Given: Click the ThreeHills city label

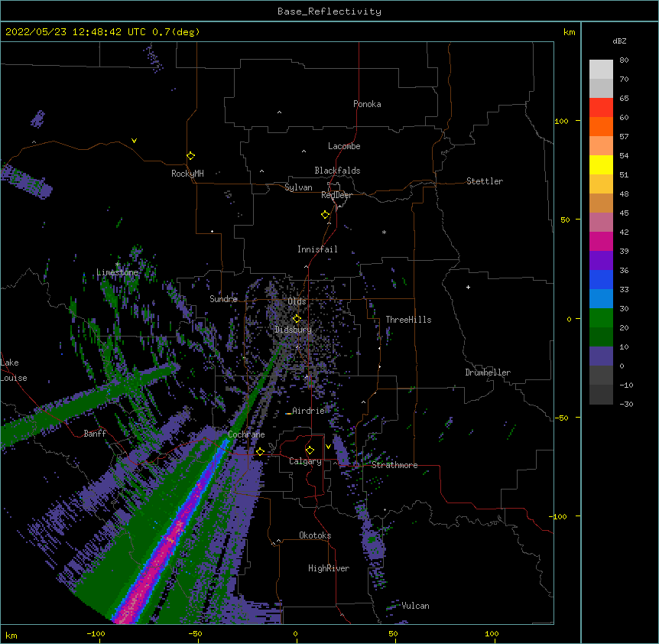Looking at the screenshot, I should point(408,320).
